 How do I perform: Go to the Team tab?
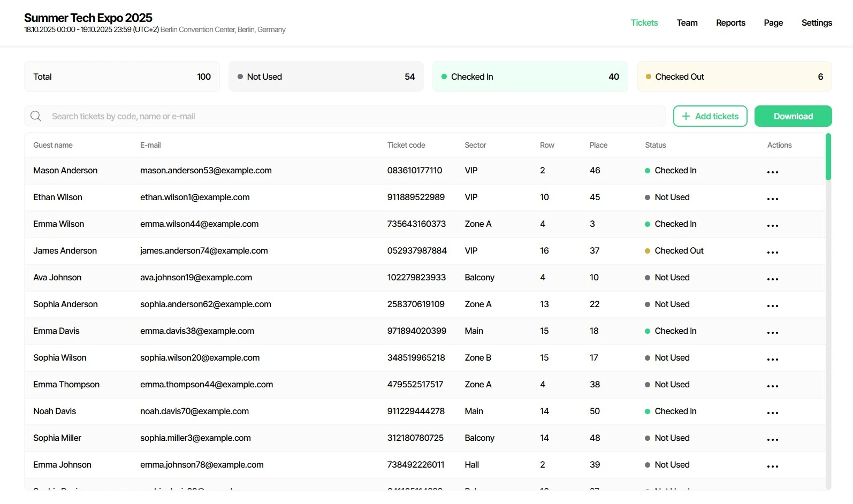point(687,22)
